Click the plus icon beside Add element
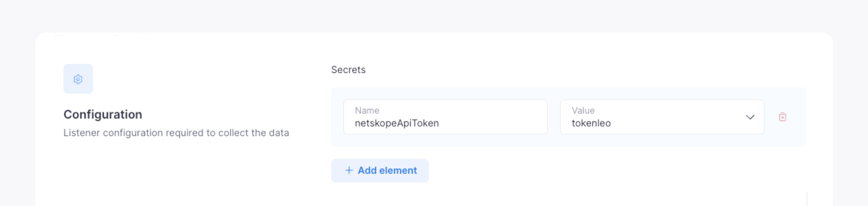The height and width of the screenshot is (206, 868). tap(349, 170)
